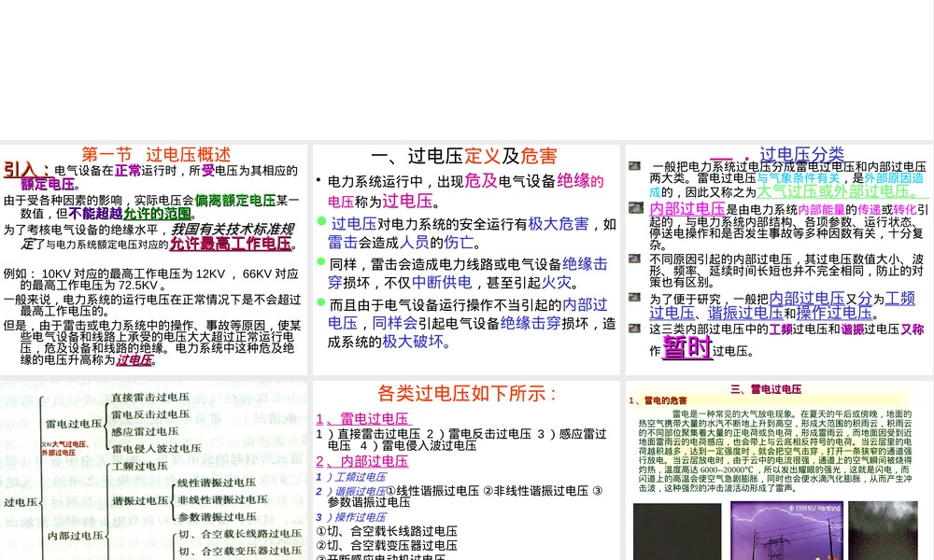Click the blue 中断供电 text
Viewport: 934px width, 560px height.
click(442, 282)
